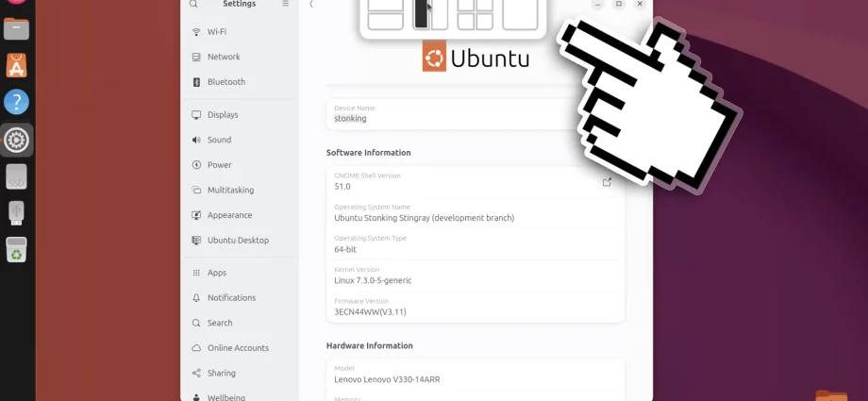This screenshot has height=401, width=868.
Task: Open Ubuntu Desktop settings
Action: point(240,240)
